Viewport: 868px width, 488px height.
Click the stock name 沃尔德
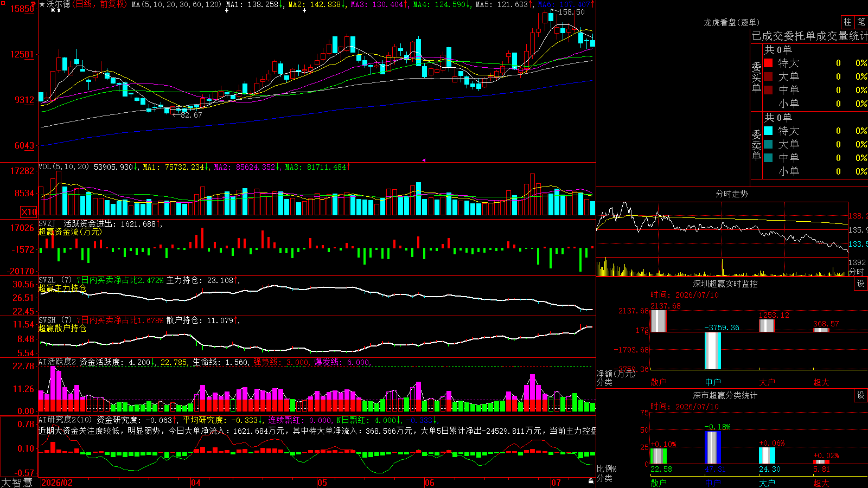(x=59, y=4)
